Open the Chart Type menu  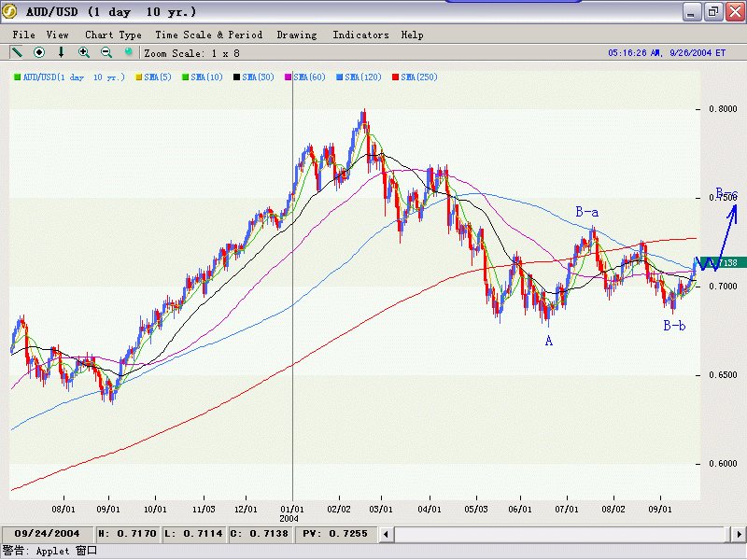(113, 35)
